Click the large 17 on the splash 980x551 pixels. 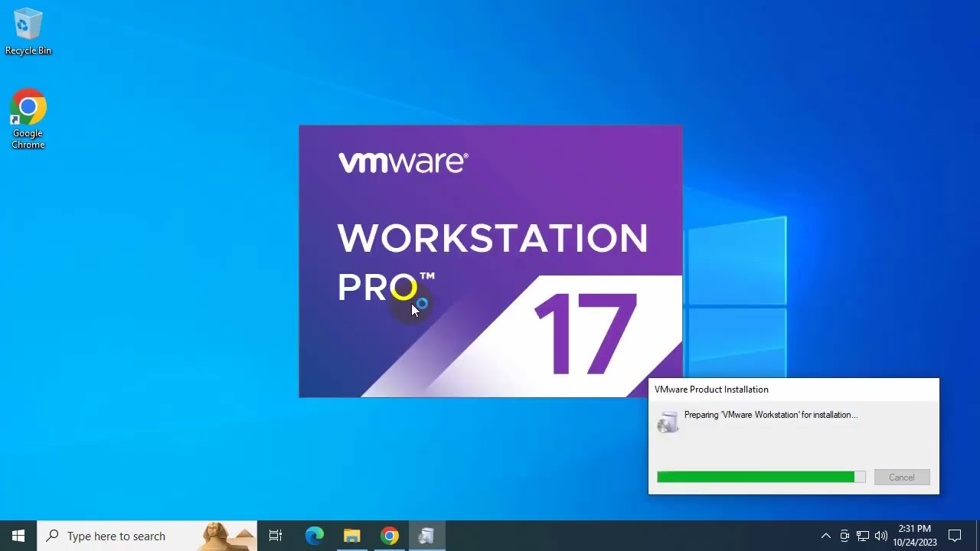click(585, 334)
